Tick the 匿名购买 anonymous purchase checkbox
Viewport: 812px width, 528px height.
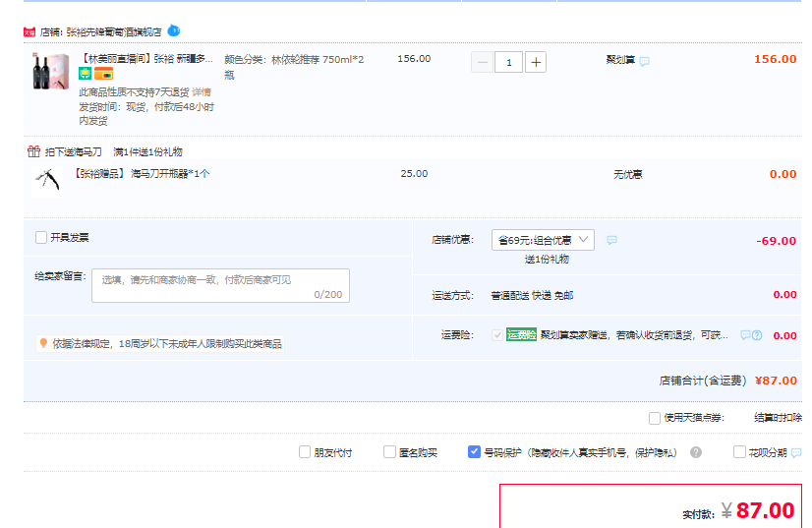tap(389, 452)
